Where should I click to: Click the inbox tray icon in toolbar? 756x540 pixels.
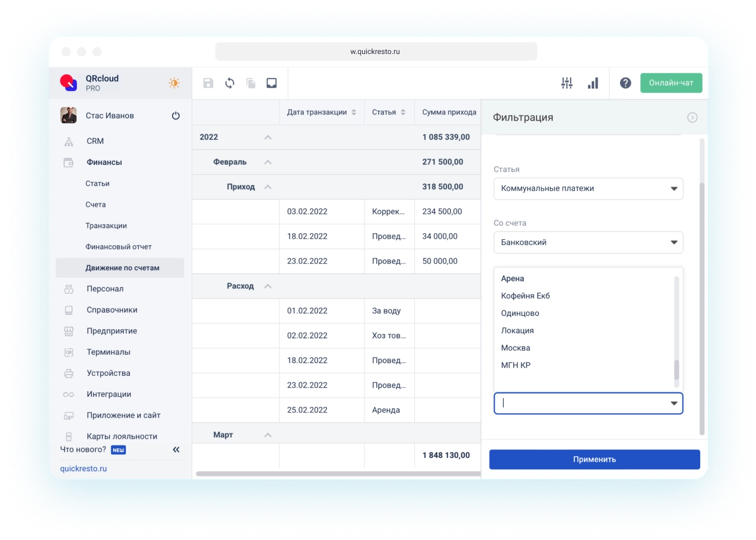[272, 83]
